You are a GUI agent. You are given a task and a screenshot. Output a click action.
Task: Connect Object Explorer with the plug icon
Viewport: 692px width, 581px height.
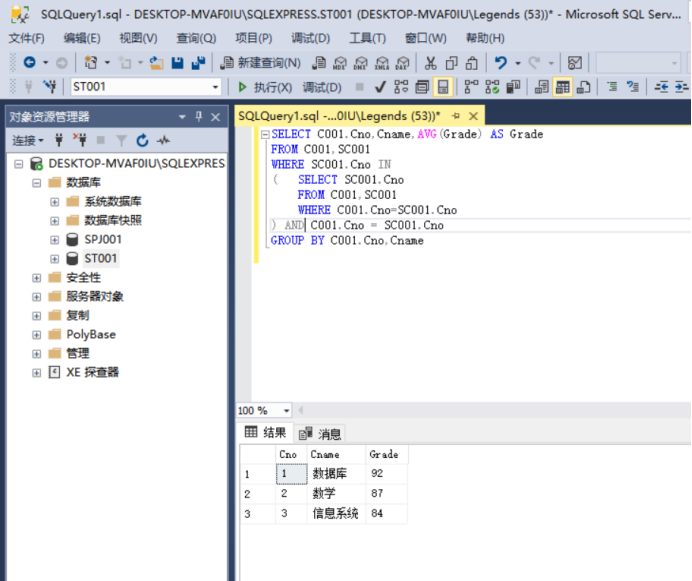click(59, 140)
